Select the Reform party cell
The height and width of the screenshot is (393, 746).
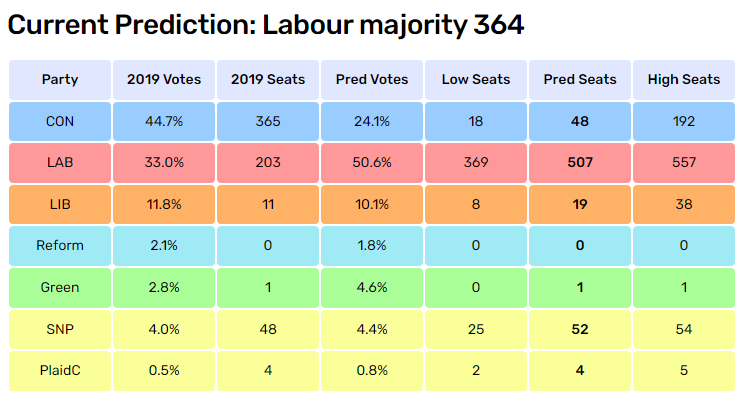(60, 246)
